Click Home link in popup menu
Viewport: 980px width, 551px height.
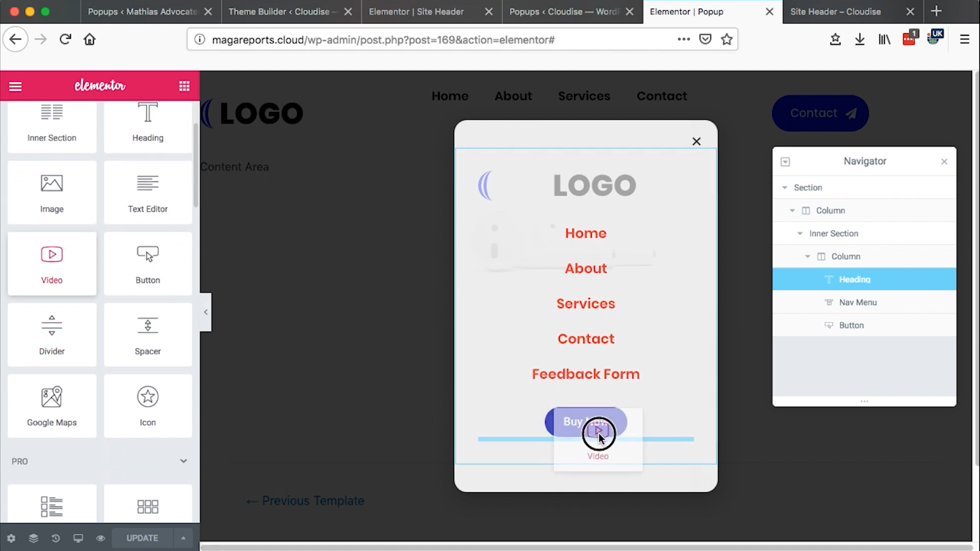coord(585,233)
